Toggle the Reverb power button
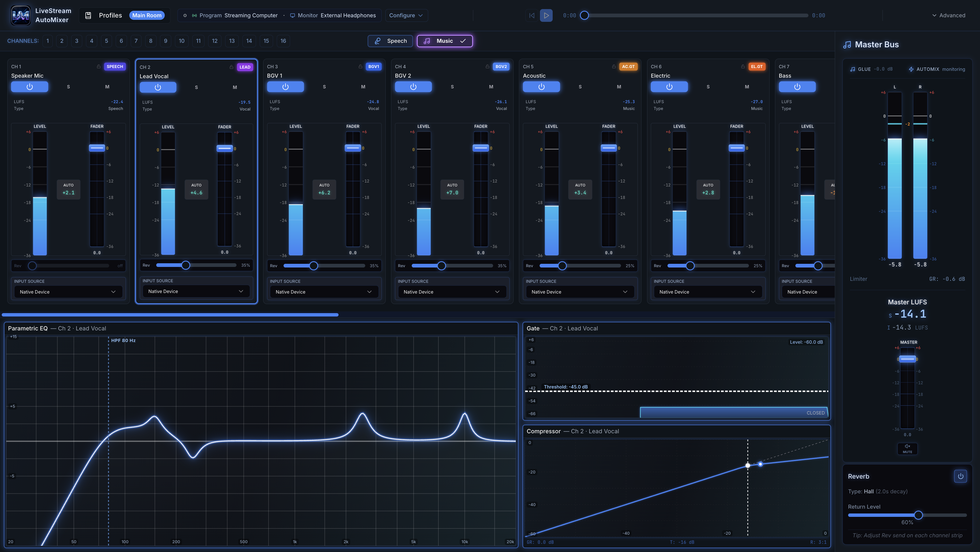Viewport: 980px width, 552px height. (x=960, y=476)
